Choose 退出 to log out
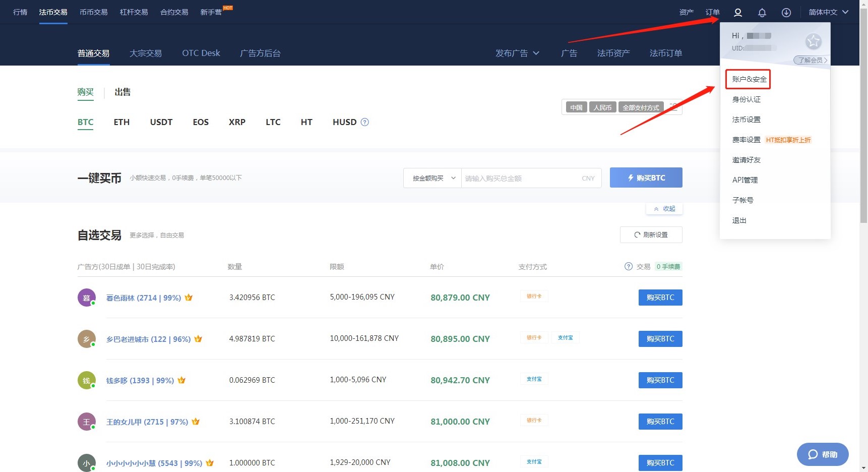This screenshot has height=472, width=868. [739, 220]
